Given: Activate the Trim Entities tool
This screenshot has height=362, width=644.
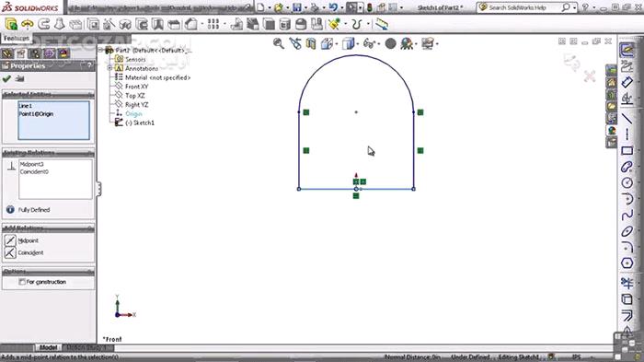Looking at the screenshot, I should pos(627,283).
